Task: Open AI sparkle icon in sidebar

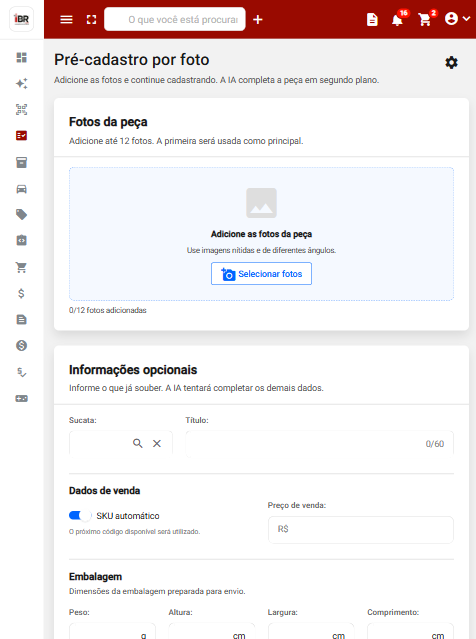Action: 22,84
